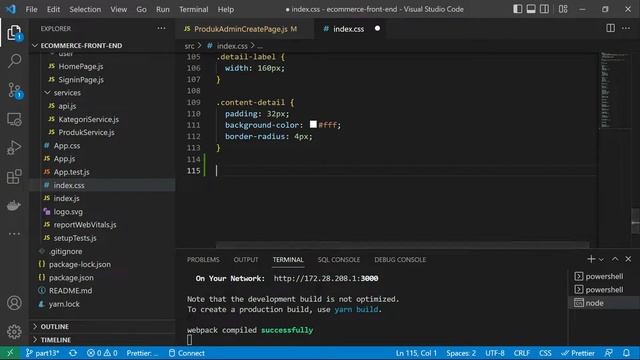Collapse the services folder
Screen dimensions: 640x360
[x=67, y=93]
